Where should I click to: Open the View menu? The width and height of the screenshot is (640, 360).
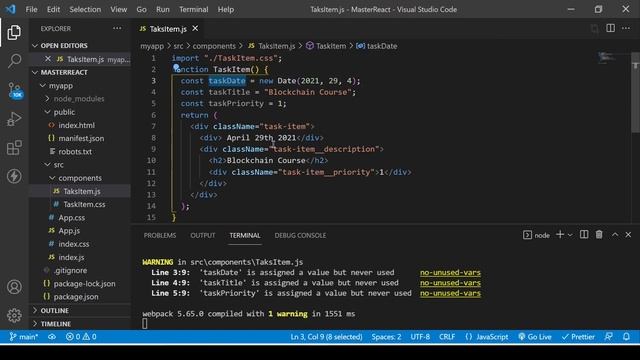tap(118, 9)
